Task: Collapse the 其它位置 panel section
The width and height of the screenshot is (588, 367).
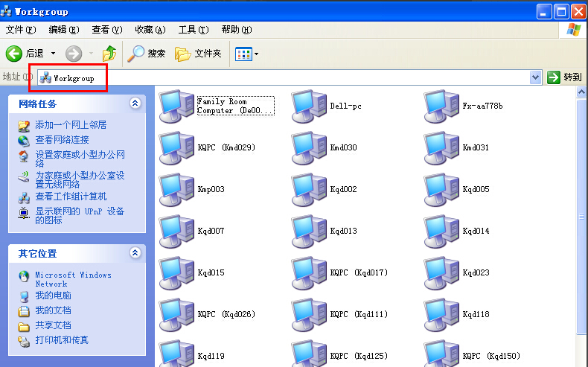Action: 135,253
